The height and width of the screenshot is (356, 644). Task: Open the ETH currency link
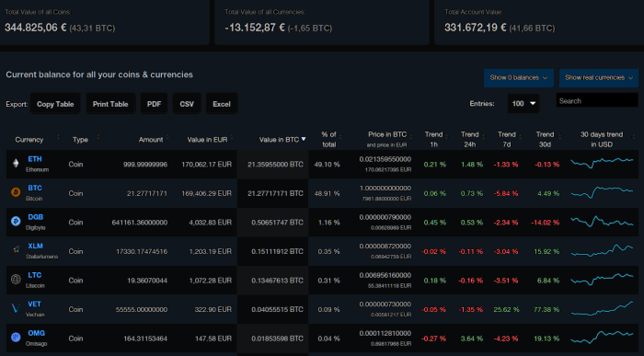pos(35,159)
